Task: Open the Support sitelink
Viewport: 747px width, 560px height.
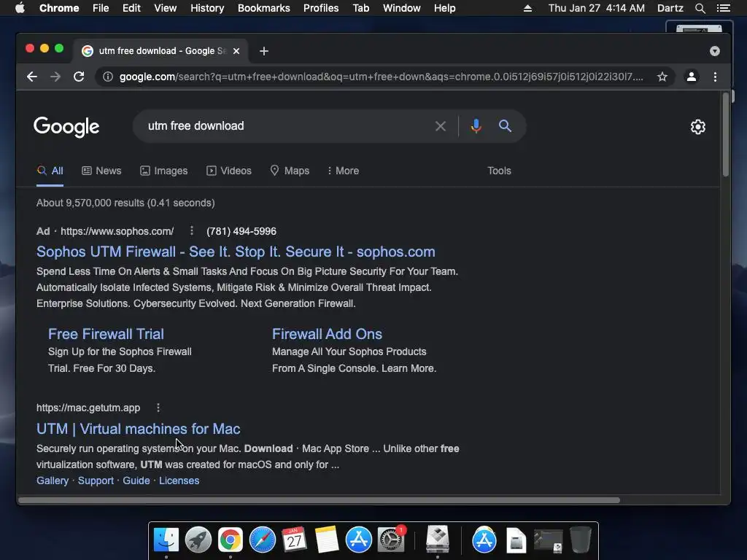Action: 96,481
